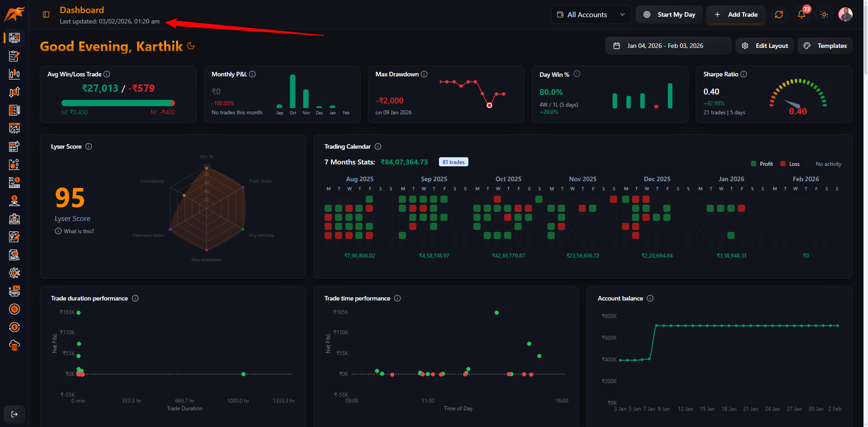The image size is (868, 427).
Task: Click the Avg Win/Loss progress bar
Action: (118, 103)
